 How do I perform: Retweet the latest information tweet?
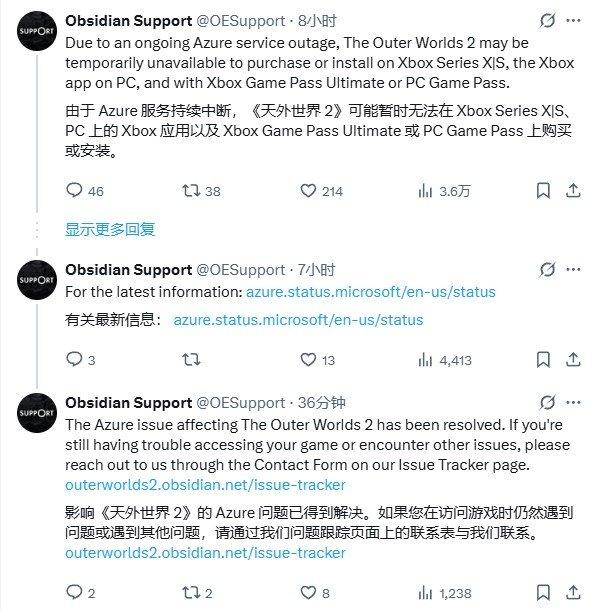191,359
